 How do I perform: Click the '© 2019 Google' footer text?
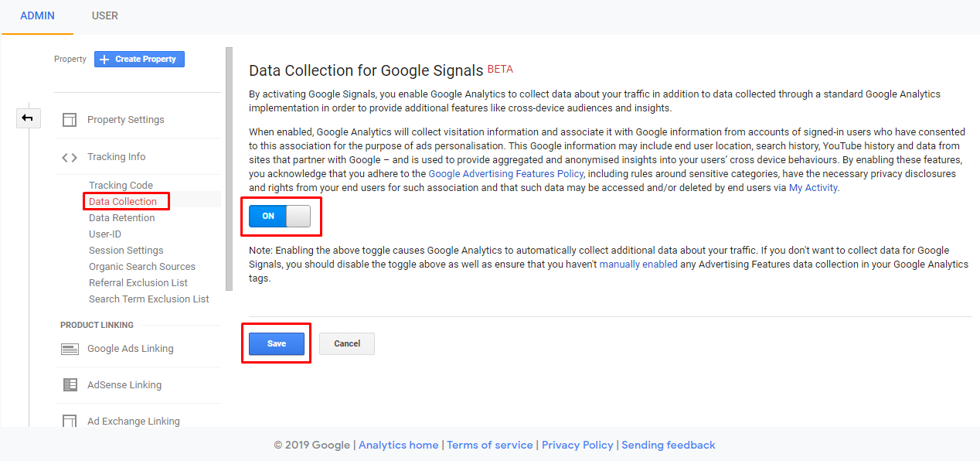(x=312, y=445)
